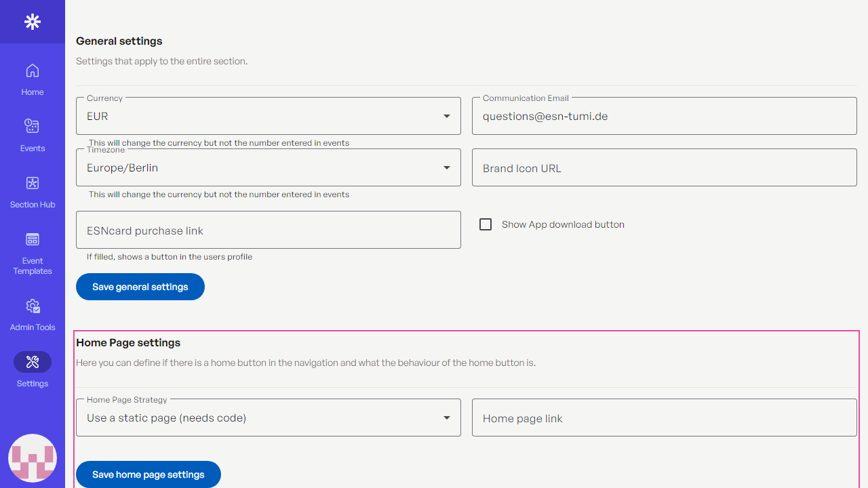Focus the Communication Email field

click(x=664, y=116)
